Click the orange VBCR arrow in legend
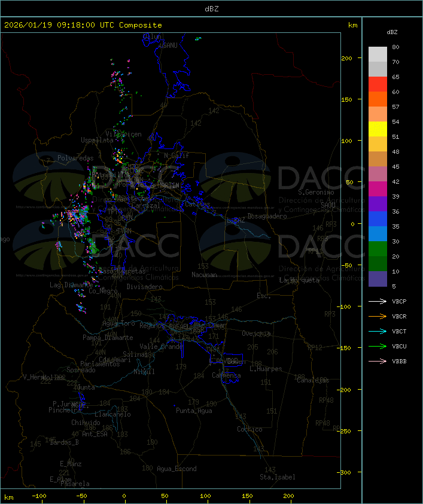423x504 pixels. pos(378,316)
